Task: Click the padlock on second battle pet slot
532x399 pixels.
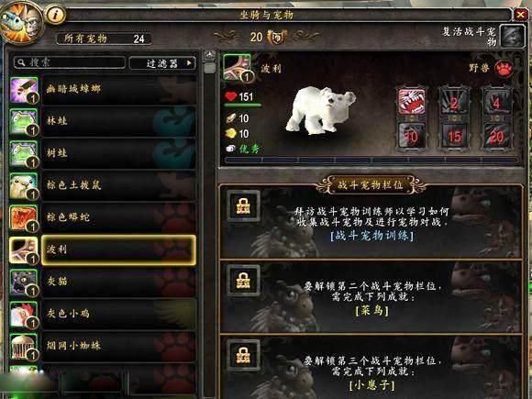Action: click(243, 281)
